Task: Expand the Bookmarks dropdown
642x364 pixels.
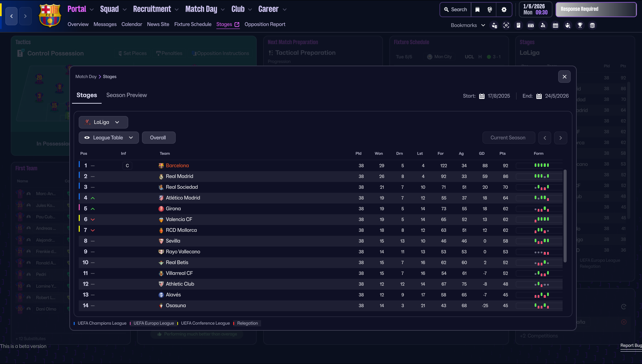Action: (468, 25)
